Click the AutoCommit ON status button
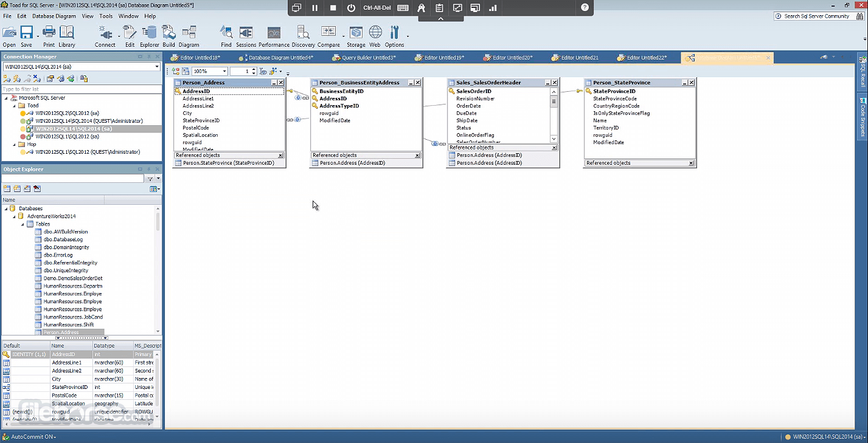 coord(30,437)
